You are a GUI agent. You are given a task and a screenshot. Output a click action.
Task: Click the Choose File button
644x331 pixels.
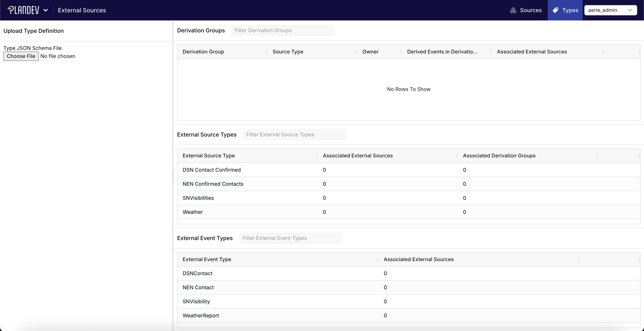coord(21,56)
